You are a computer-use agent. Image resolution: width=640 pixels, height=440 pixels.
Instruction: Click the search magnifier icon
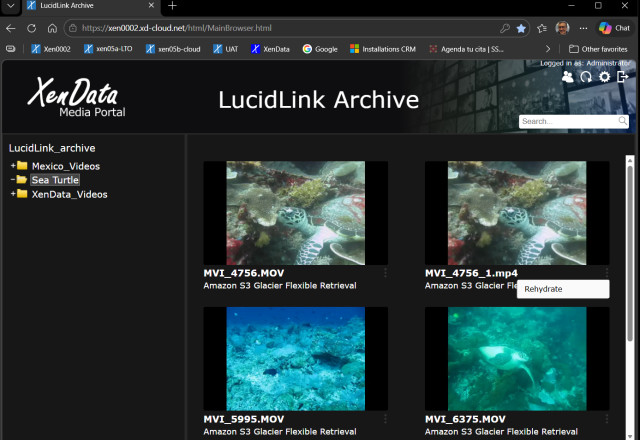click(x=623, y=122)
